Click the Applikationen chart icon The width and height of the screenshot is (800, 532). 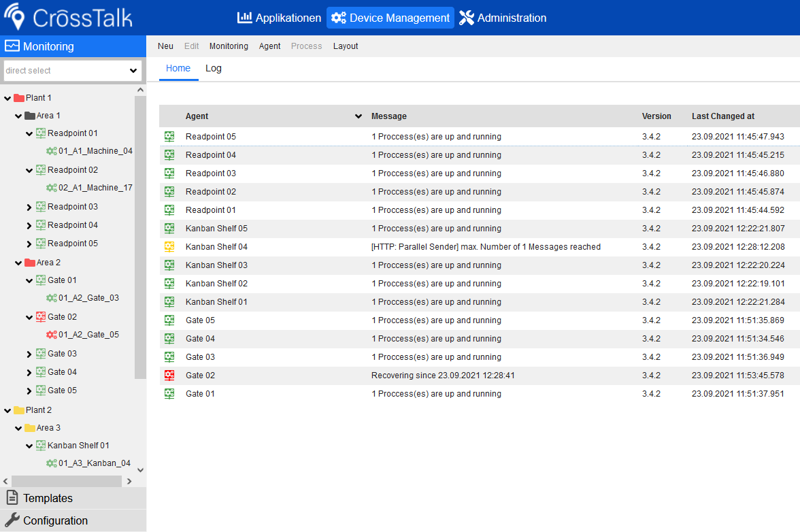tap(244, 18)
